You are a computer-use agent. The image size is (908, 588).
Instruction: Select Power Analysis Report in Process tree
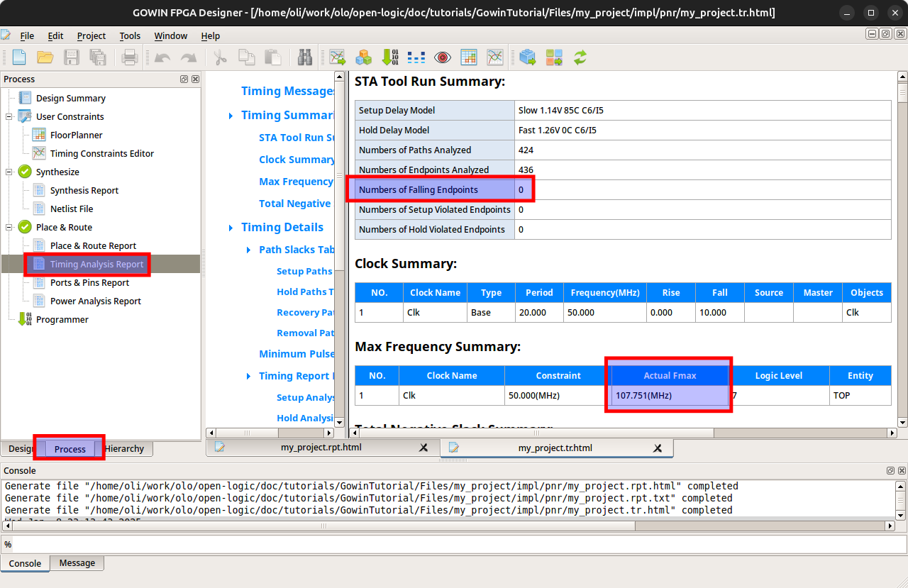pos(96,301)
